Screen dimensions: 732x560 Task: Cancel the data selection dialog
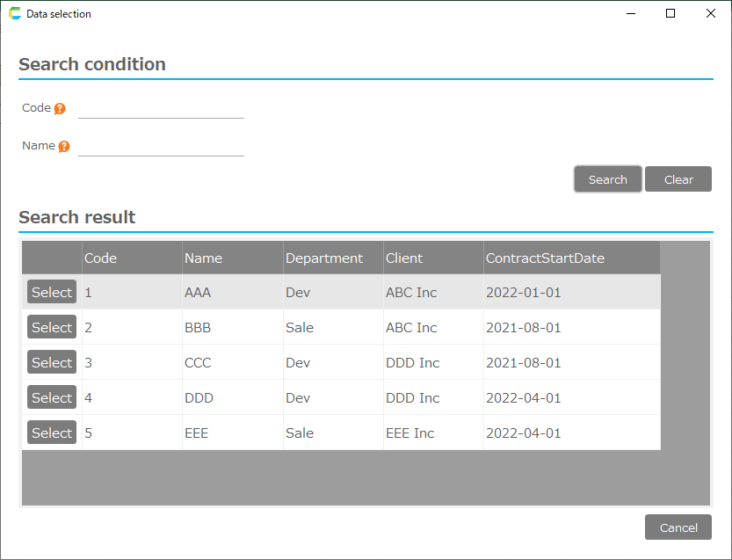[678, 527]
